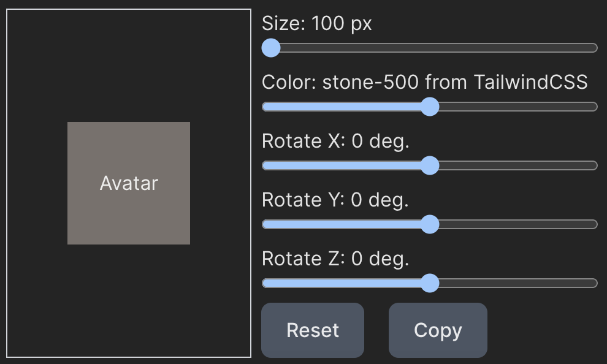Click the Rotate Y slider thumb

(430, 224)
